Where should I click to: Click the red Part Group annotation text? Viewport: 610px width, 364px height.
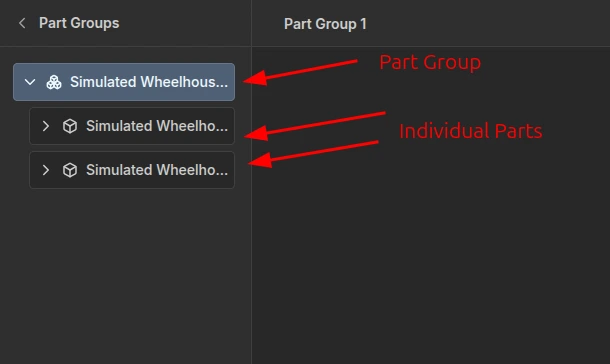tap(430, 63)
